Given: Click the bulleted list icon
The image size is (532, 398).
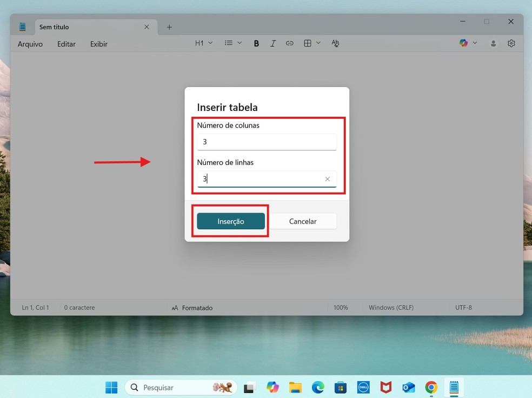Looking at the screenshot, I should pyautogui.click(x=229, y=43).
